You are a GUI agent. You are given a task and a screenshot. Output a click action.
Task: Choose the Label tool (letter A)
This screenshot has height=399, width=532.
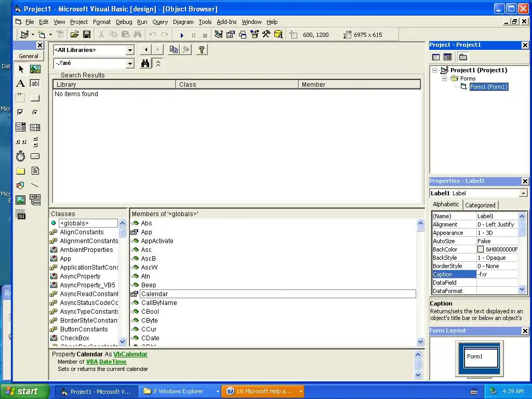(21, 84)
